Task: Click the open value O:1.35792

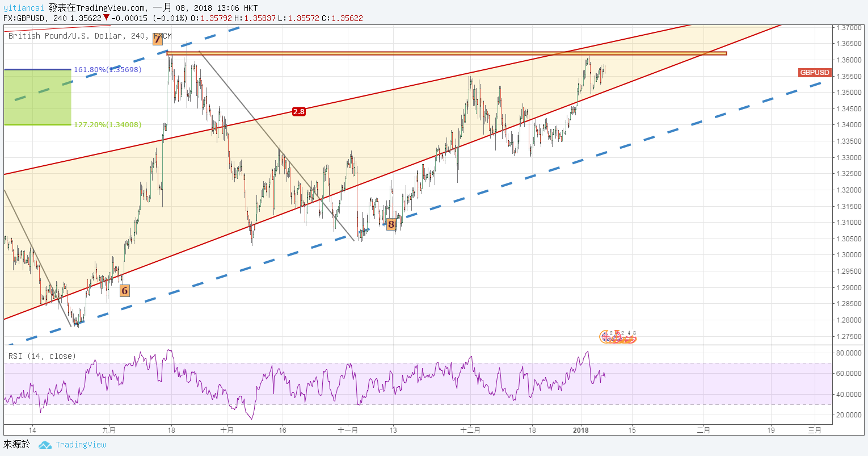Action: click(212, 18)
